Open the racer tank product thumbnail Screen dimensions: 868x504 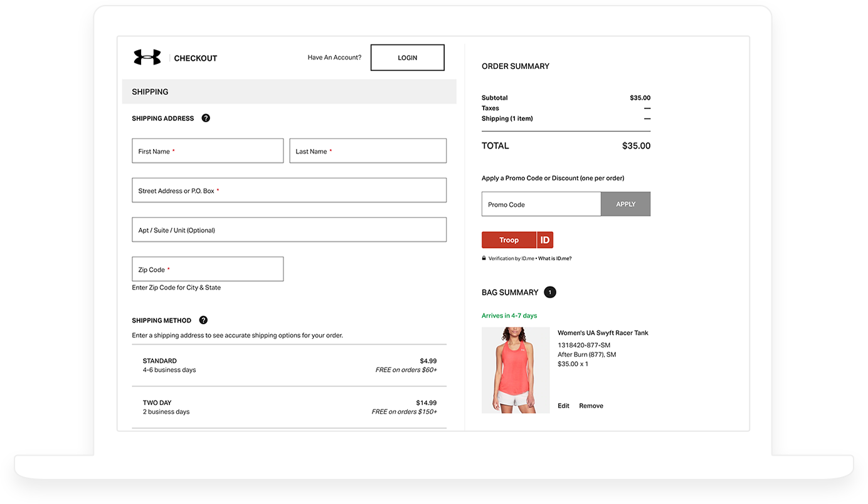[516, 370]
